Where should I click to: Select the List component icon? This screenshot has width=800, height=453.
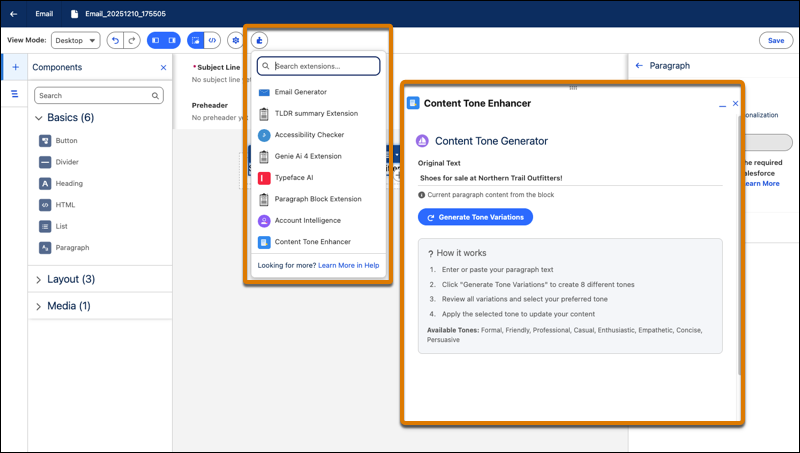pos(45,226)
